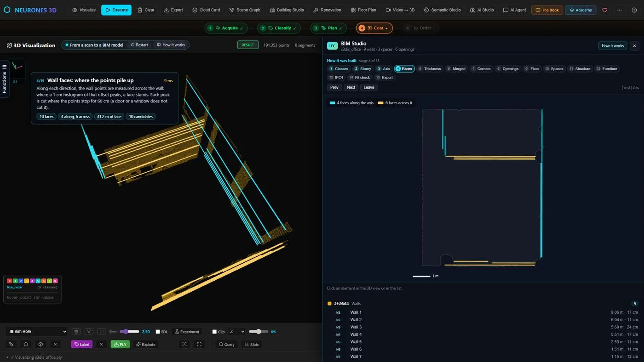Click the purple Label button
Screen dimensions: 644x362
click(82, 345)
